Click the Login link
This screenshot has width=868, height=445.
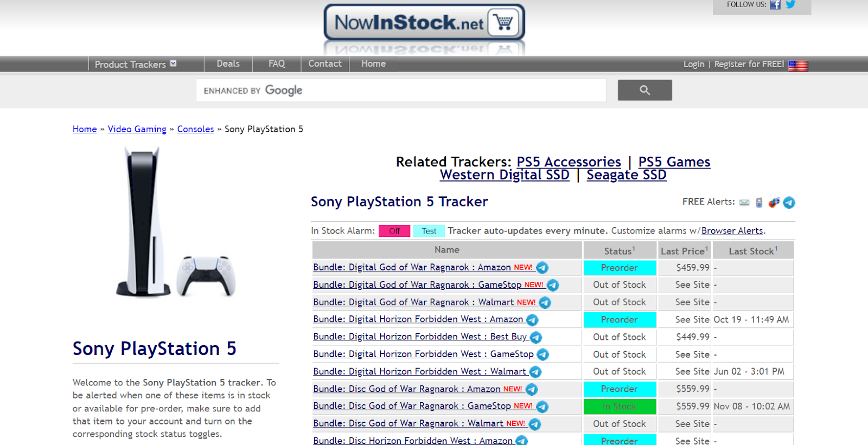(x=694, y=64)
